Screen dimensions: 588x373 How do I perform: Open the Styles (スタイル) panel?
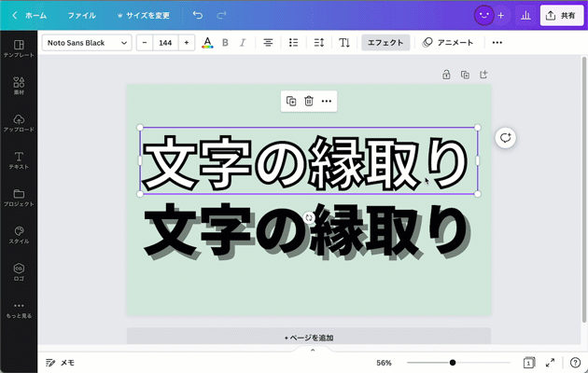tap(19, 235)
